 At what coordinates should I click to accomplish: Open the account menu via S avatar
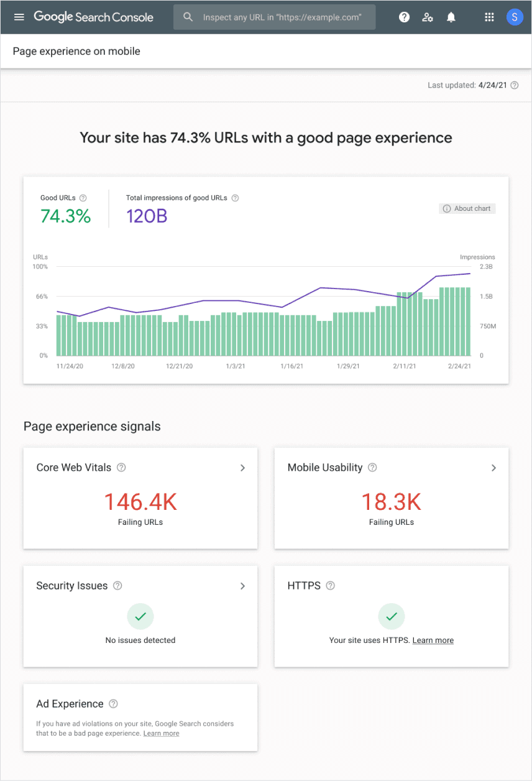(x=515, y=17)
